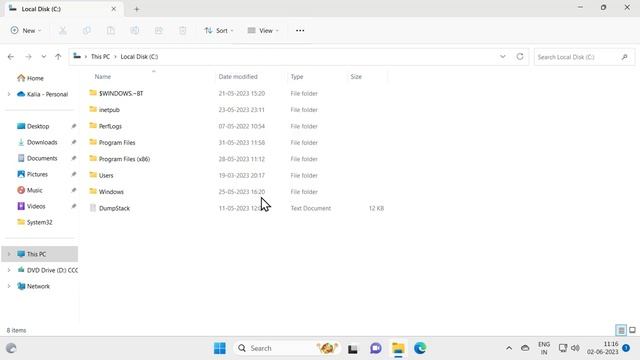Screen dimensions: 640x360
Task: Open the Chat app from the taskbar
Action: tap(376, 348)
